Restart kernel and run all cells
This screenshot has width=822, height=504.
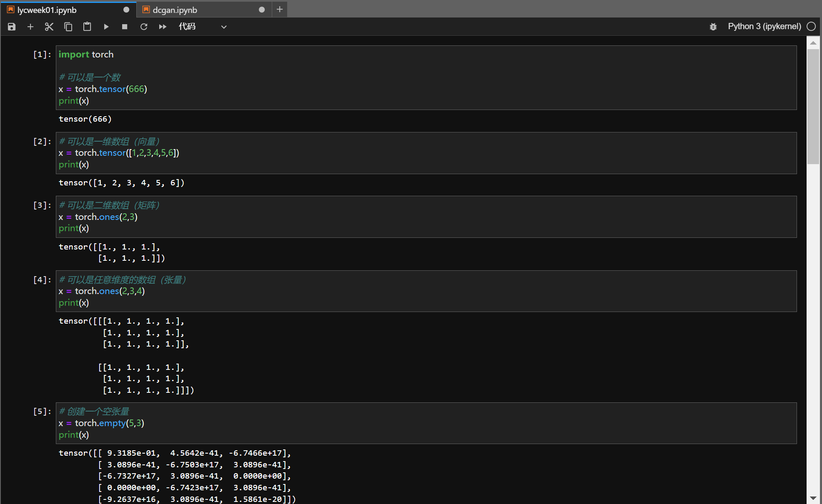coord(163,27)
